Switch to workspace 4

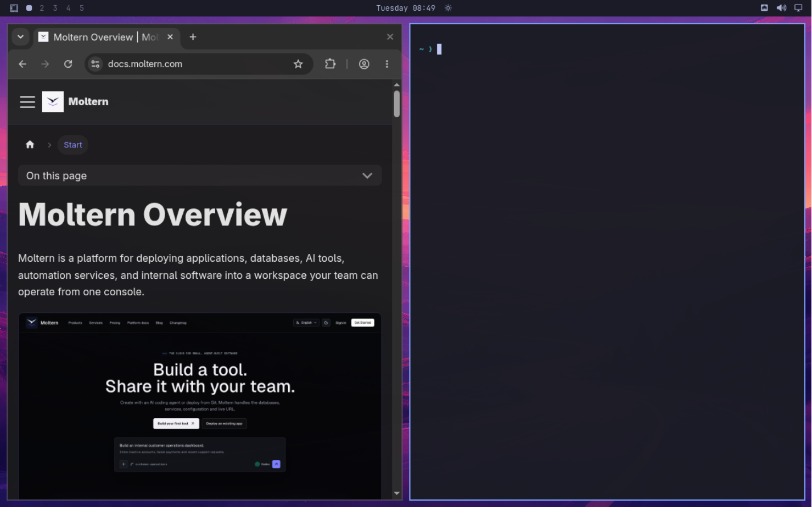68,8
